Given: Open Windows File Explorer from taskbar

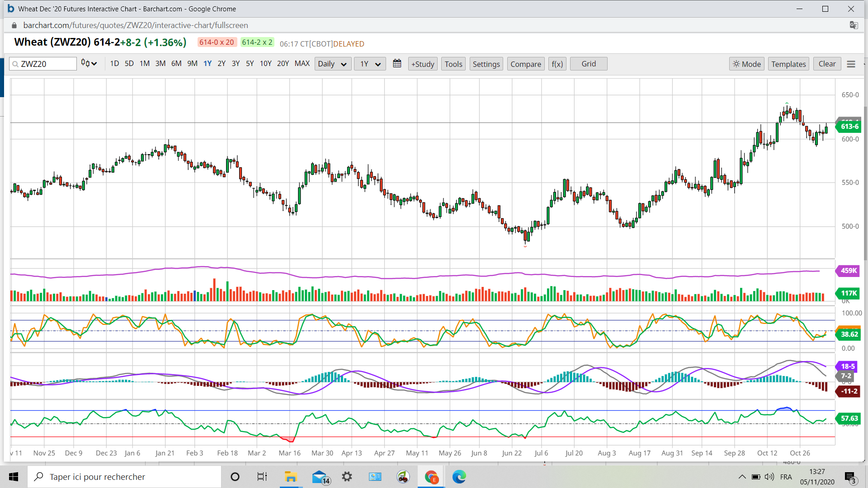Looking at the screenshot, I should click(x=290, y=477).
